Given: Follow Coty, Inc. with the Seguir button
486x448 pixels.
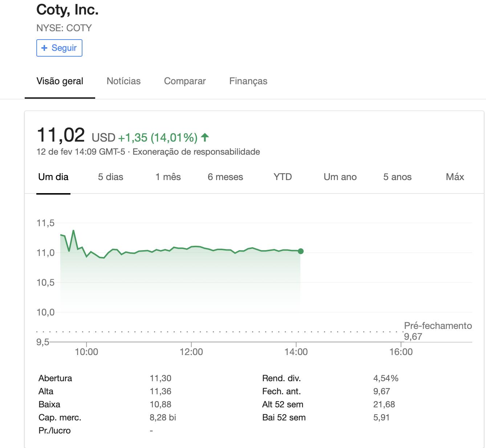Looking at the screenshot, I should [x=59, y=48].
